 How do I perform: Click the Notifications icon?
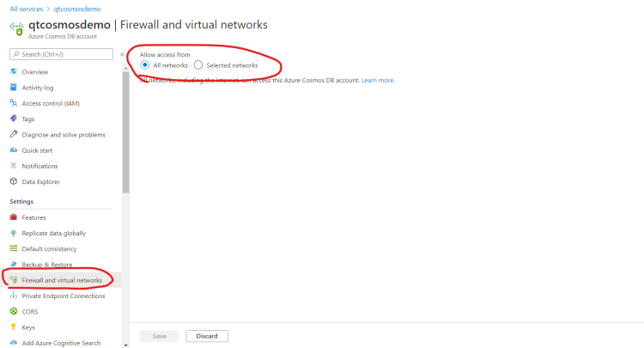[14, 166]
